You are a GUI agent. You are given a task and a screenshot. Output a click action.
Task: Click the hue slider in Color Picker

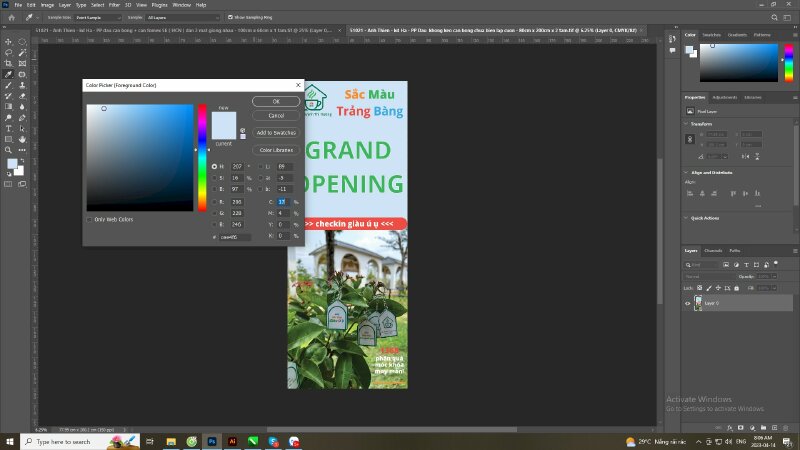point(202,157)
